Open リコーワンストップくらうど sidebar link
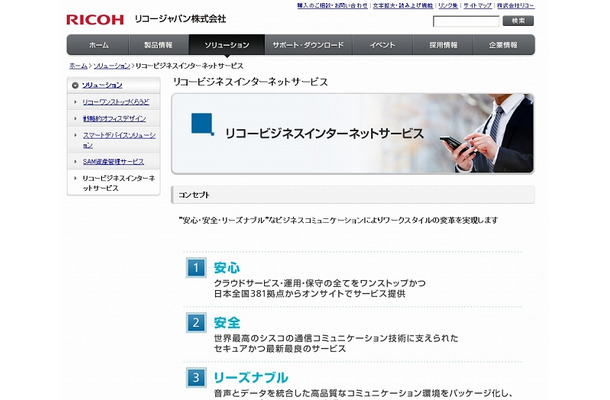Screen dimensions: 610x400 click(x=116, y=102)
